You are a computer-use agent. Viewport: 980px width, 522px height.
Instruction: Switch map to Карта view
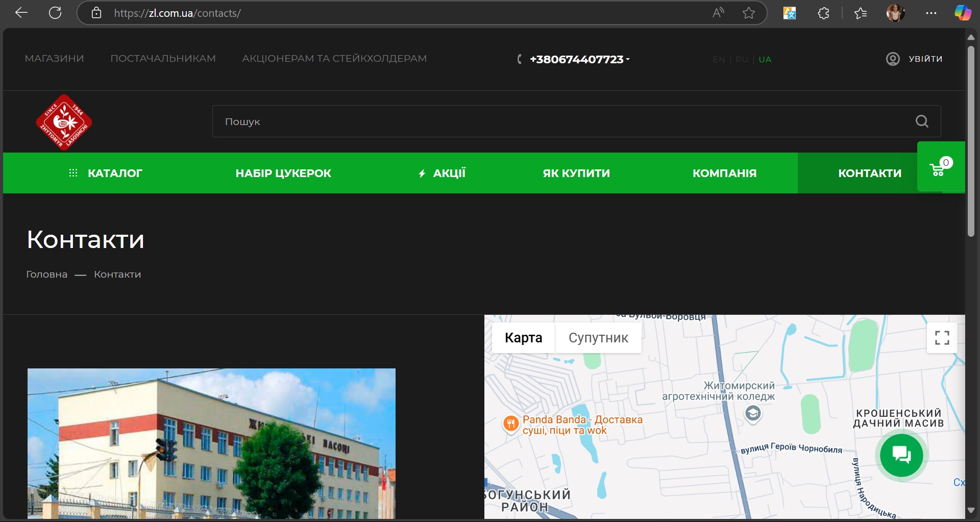(523, 338)
